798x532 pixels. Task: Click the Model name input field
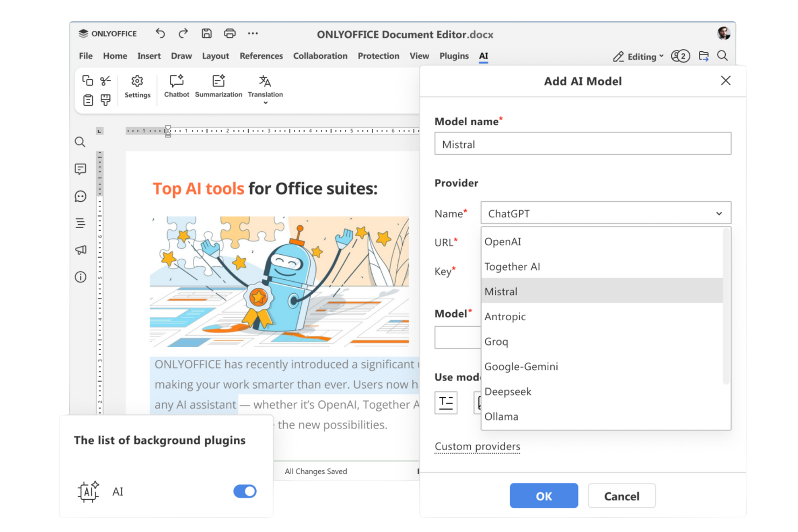pos(583,144)
